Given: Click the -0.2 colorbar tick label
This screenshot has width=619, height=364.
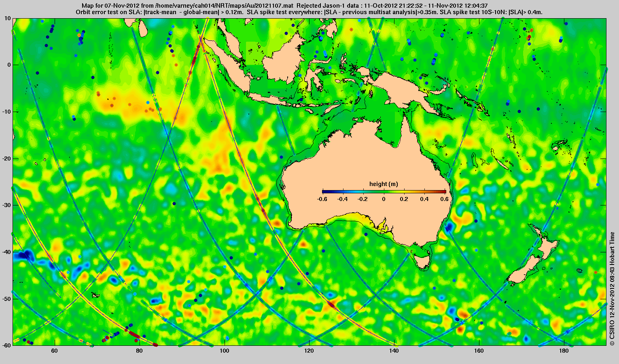Looking at the screenshot, I should 363,199.
